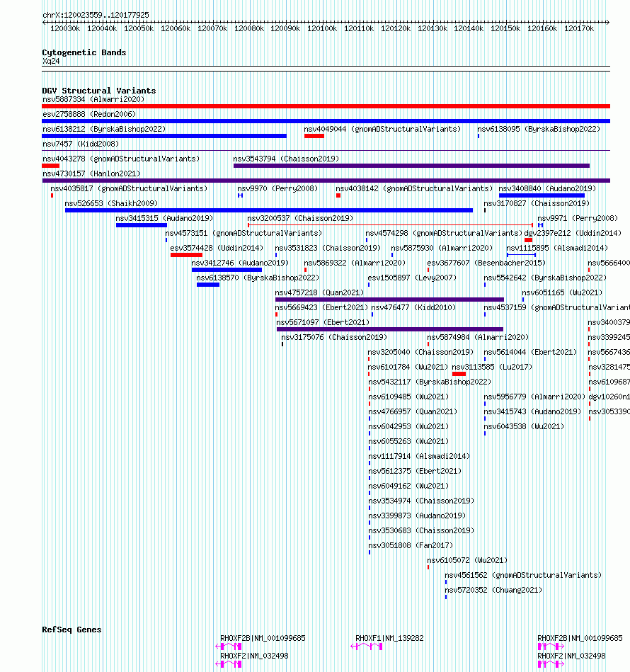Select nsv476477 (Kidd2010) variant label
The width and height of the screenshot is (630, 672).
point(413,308)
